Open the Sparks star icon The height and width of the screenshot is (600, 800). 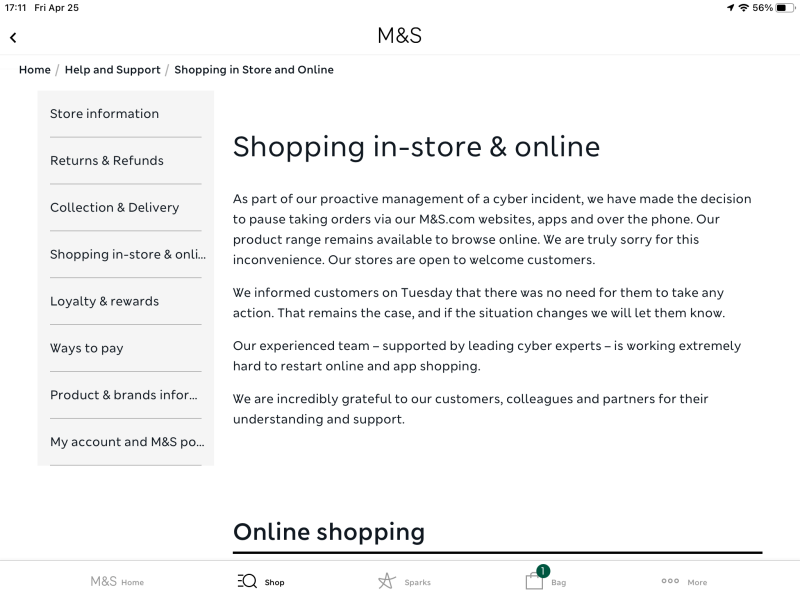pos(386,581)
